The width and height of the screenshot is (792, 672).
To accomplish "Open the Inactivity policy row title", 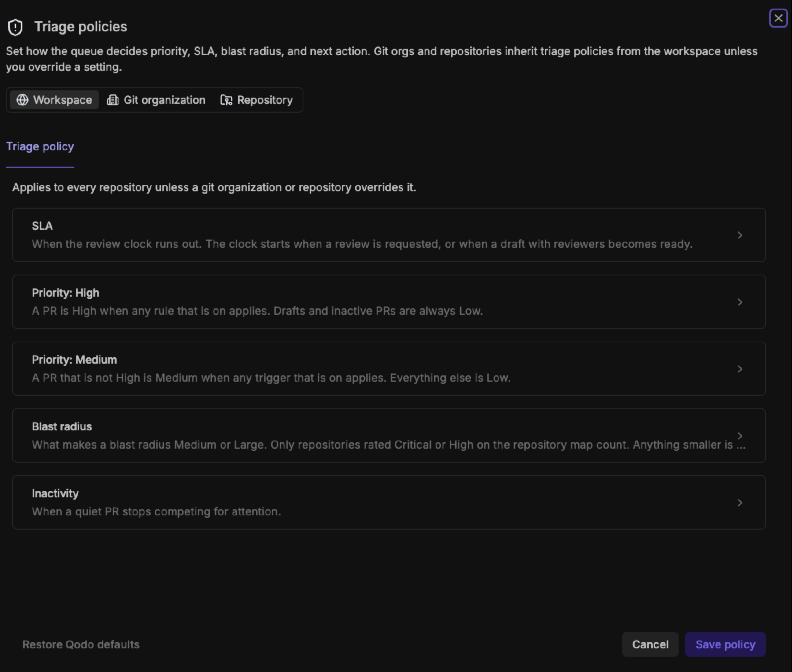I will point(55,493).
